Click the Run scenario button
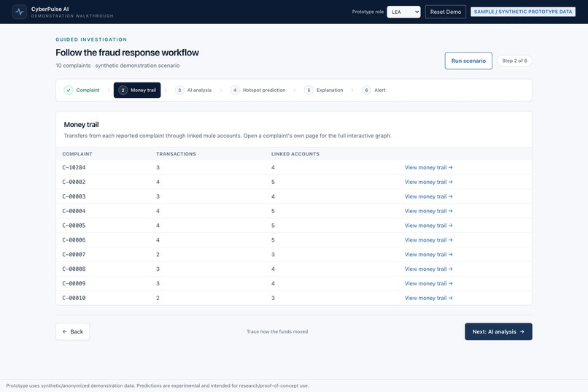This screenshot has width=588, height=392. click(468, 61)
